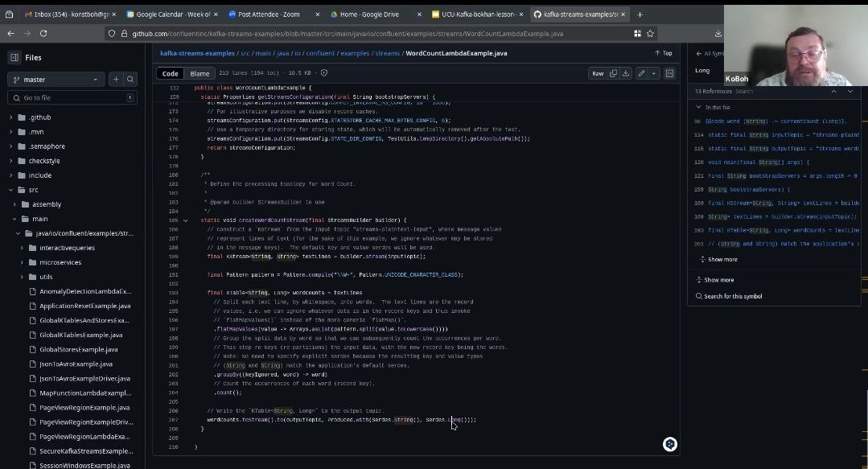Open GlobalStoresExample.java in file tree
Viewport: 868px width, 469px height.
click(79, 349)
